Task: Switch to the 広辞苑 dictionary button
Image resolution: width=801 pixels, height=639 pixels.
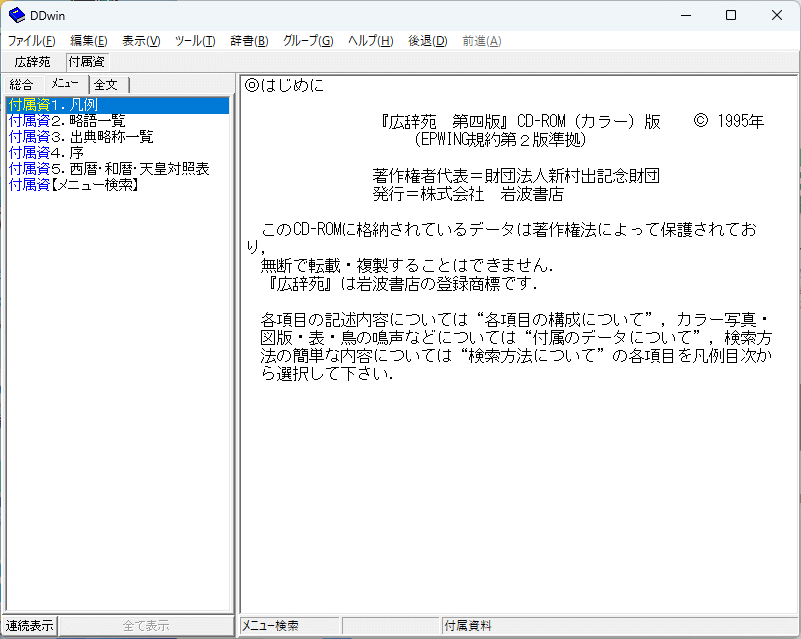Action: (31, 62)
